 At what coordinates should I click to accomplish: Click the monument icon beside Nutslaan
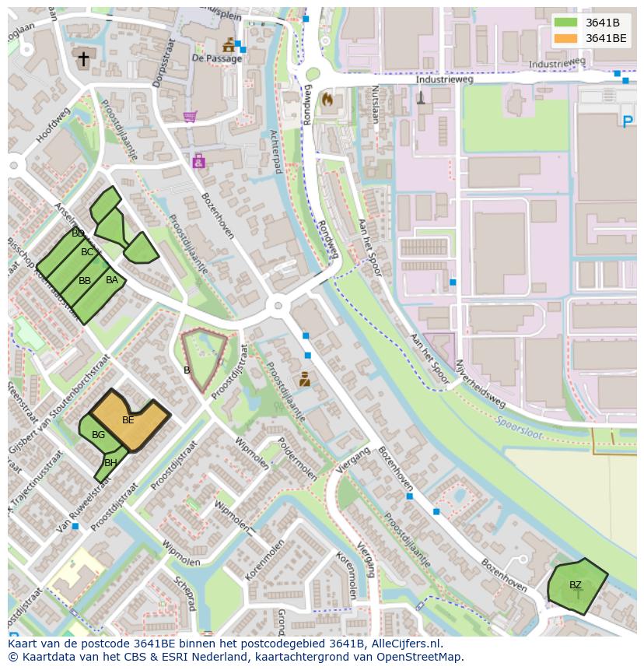421,98
